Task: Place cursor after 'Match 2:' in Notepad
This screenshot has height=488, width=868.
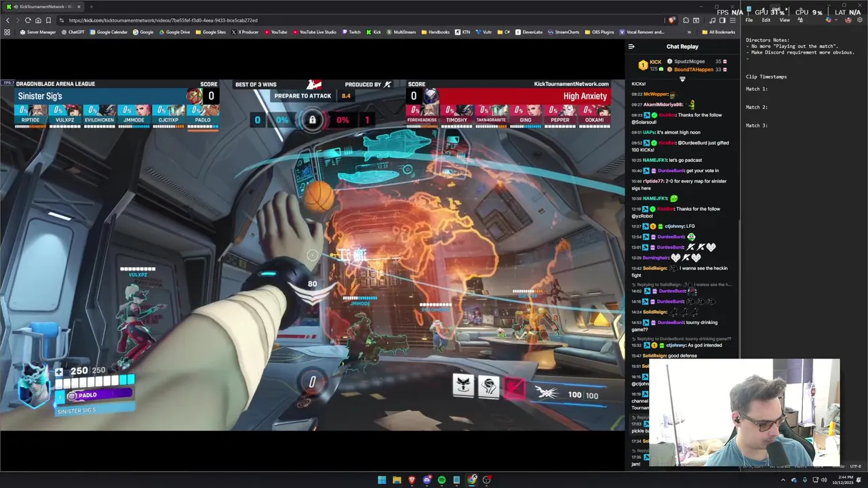Action: point(769,107)
